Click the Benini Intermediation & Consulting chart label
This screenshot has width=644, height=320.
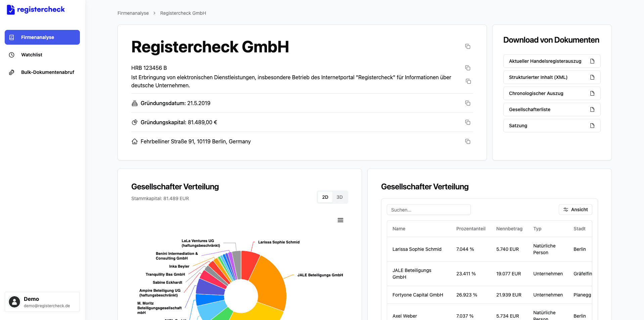(x=177, y=256)
